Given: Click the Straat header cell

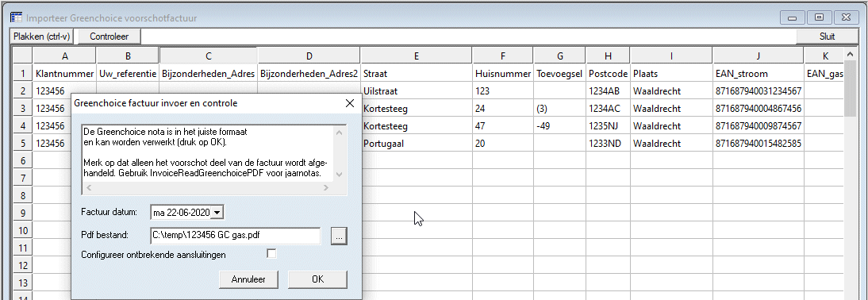Looking at the screenshot, I should pyautogui.click(x=417, y=73).
